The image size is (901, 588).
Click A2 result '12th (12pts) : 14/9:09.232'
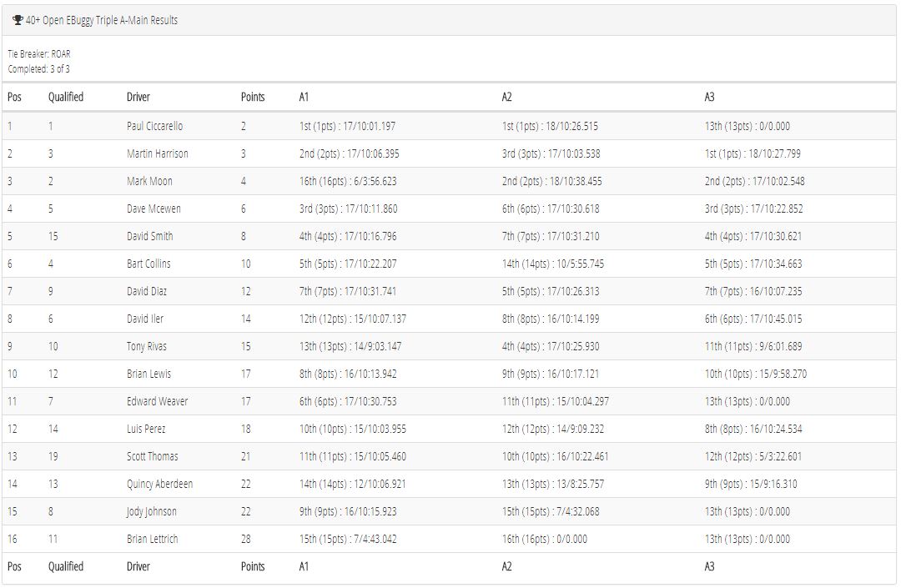(x=553, y=430)
